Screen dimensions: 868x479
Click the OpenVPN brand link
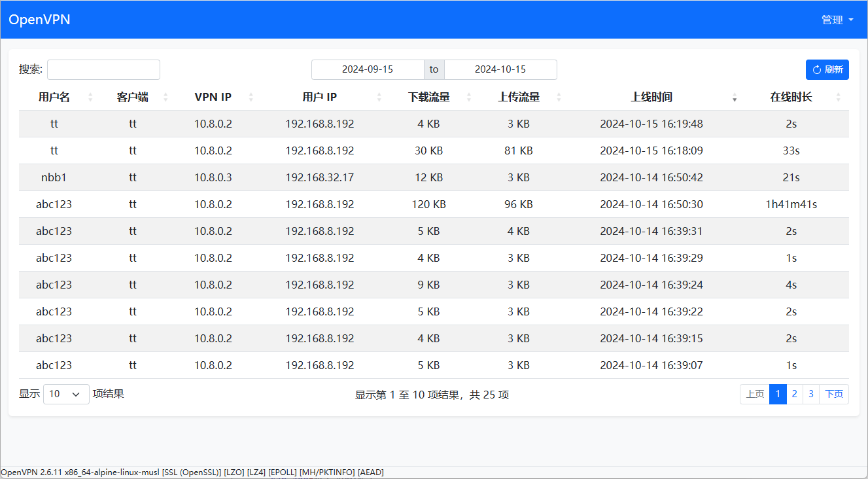(x=39, y=20)
